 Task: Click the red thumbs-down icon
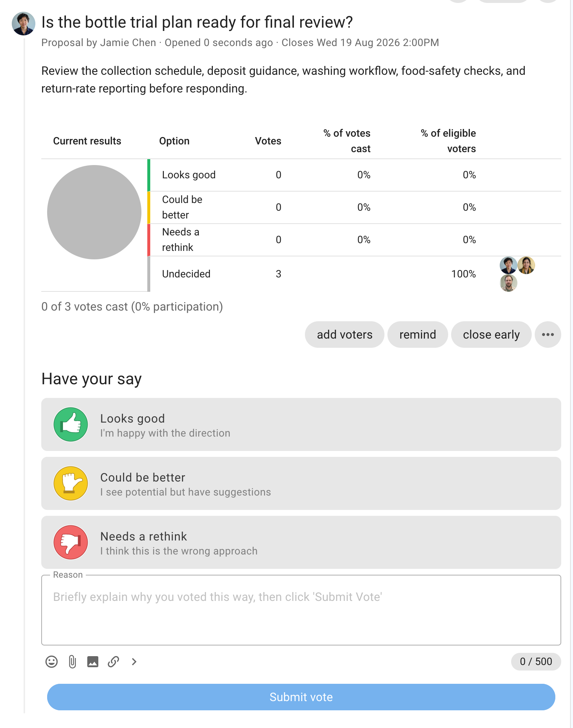coord(71,542)
